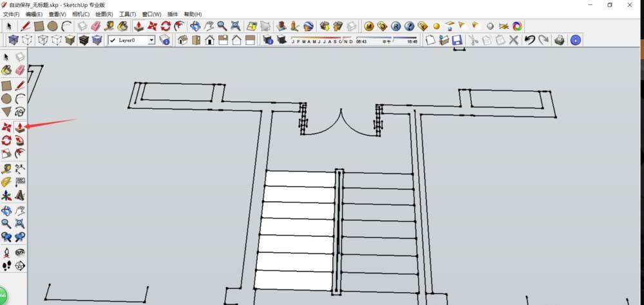644x305 pixels.
Task: Click the colorful swirl plugin icon
Action: click(518, 26)
